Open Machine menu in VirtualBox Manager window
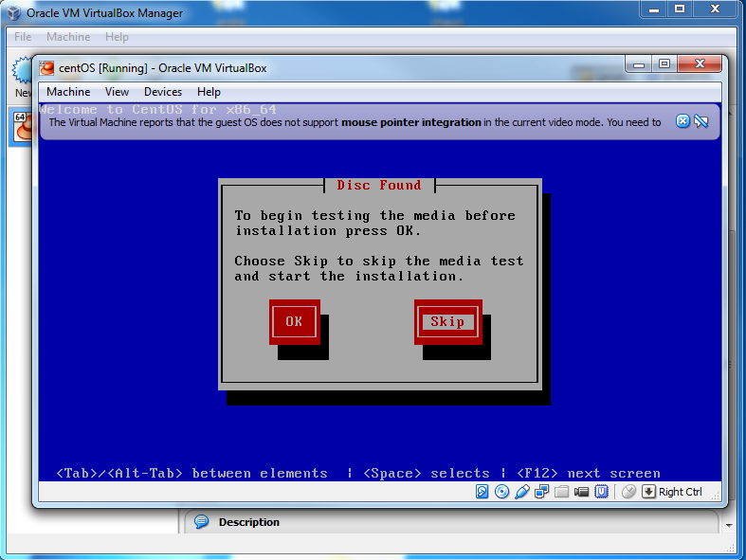Screen dimensions: 746x560 click(68, 37)
